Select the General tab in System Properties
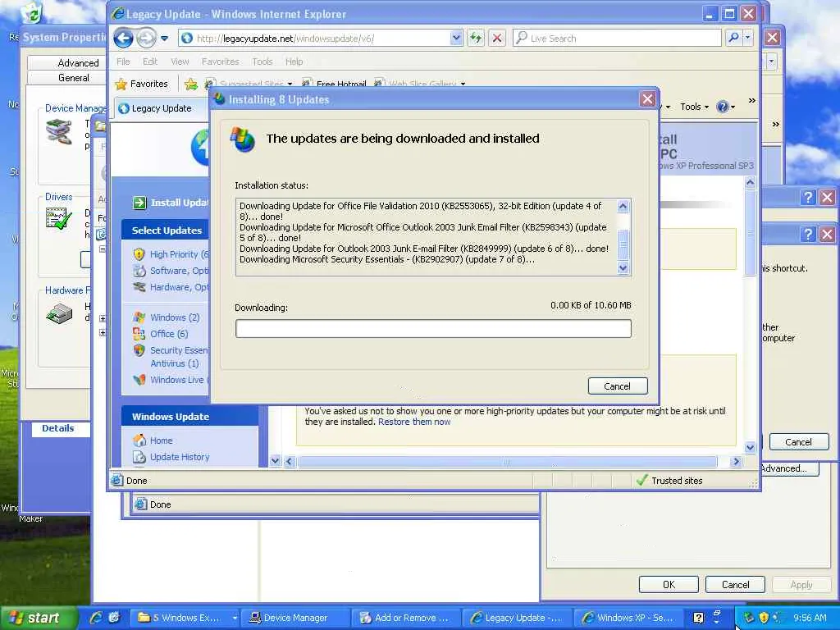Screen dimensions: 840x630 coord(73,78)
